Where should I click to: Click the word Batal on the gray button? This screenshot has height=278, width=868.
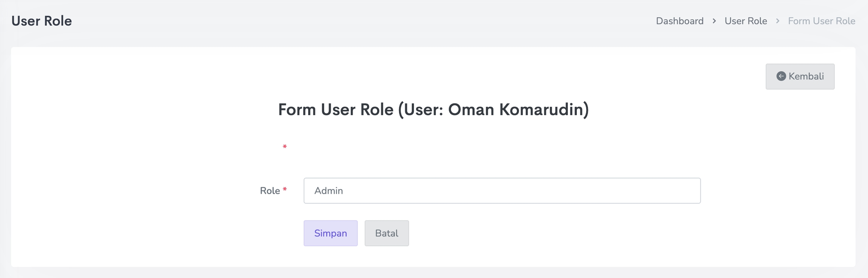[x=387, y=233]
